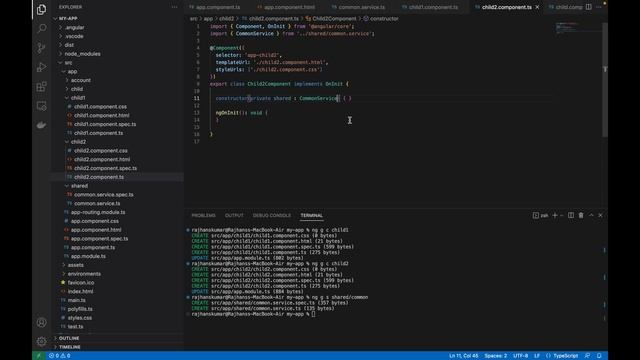Open the PROBLEMS panel tab
This screenshot has width=640, height=360.
coord(203,215)
